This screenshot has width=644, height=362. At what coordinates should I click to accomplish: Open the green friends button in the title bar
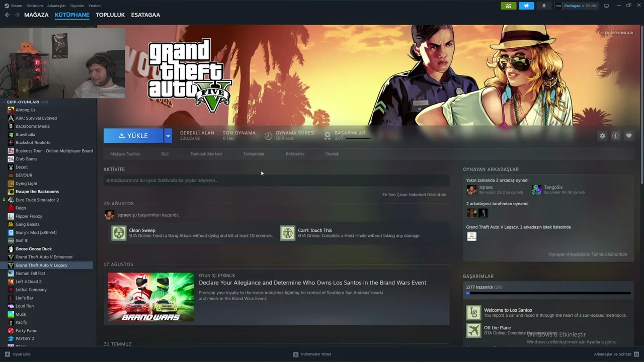pyautogui.click(x=509, y=6)
